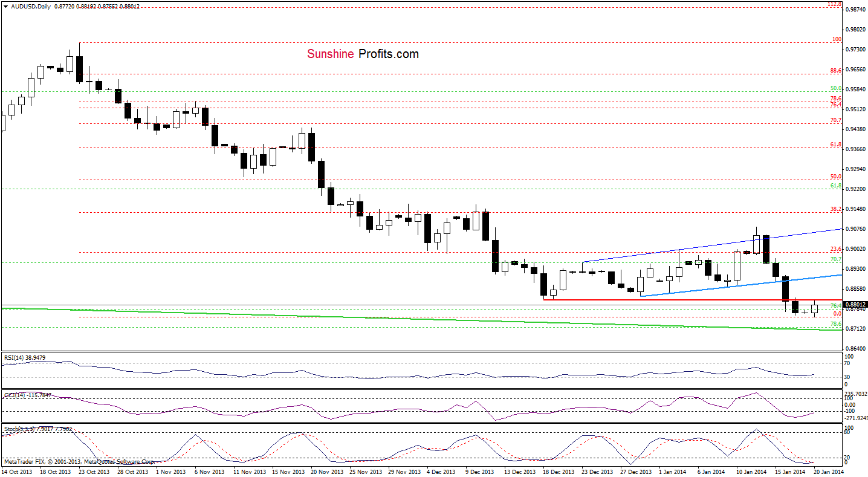Click the 23 Dec 2013 date label
Image resolution: width=868 pixels, height=477 pixels.
click(x=597, y=472)
